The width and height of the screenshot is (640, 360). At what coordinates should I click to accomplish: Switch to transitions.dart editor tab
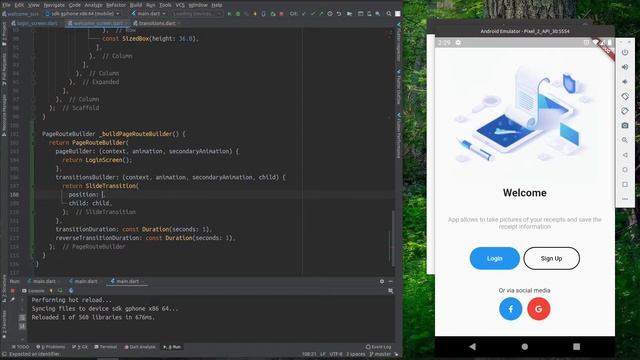pyautogui.click(x=156, y=23)
